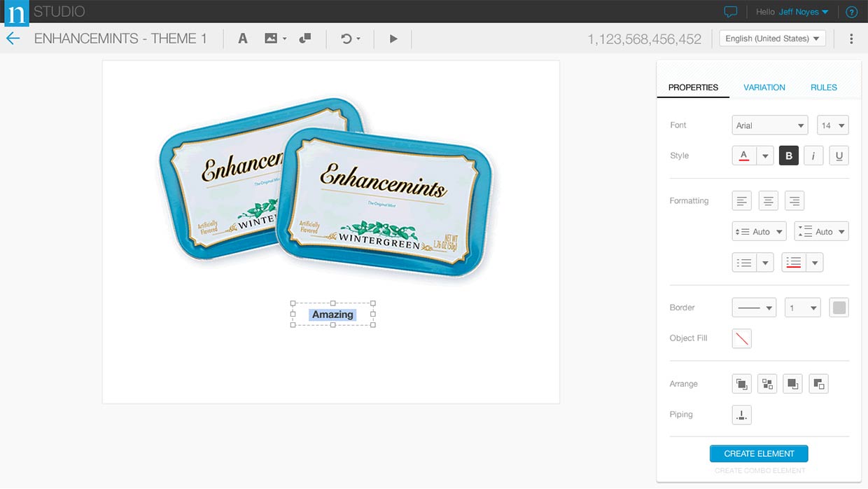Open the Jeff Noyes user menu

point(804,12)
